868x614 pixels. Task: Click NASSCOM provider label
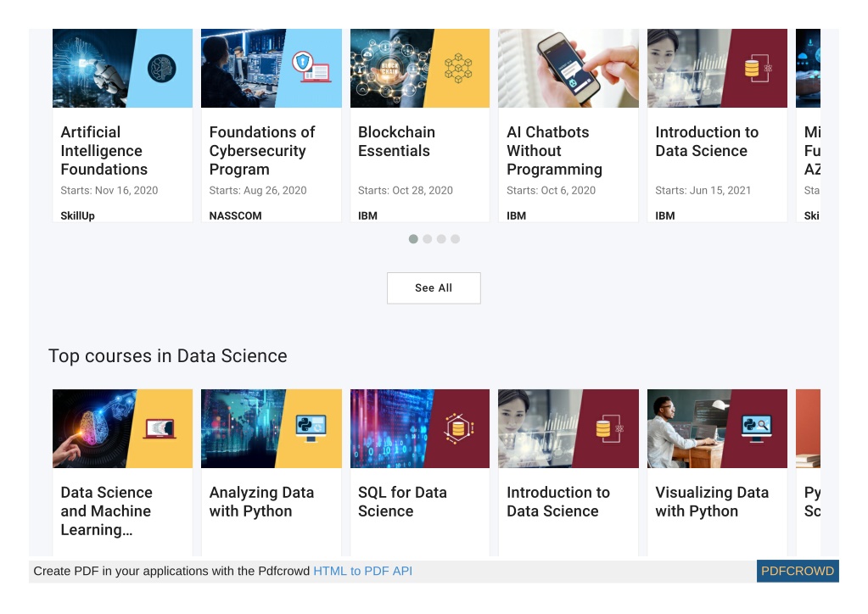(235, 215)
